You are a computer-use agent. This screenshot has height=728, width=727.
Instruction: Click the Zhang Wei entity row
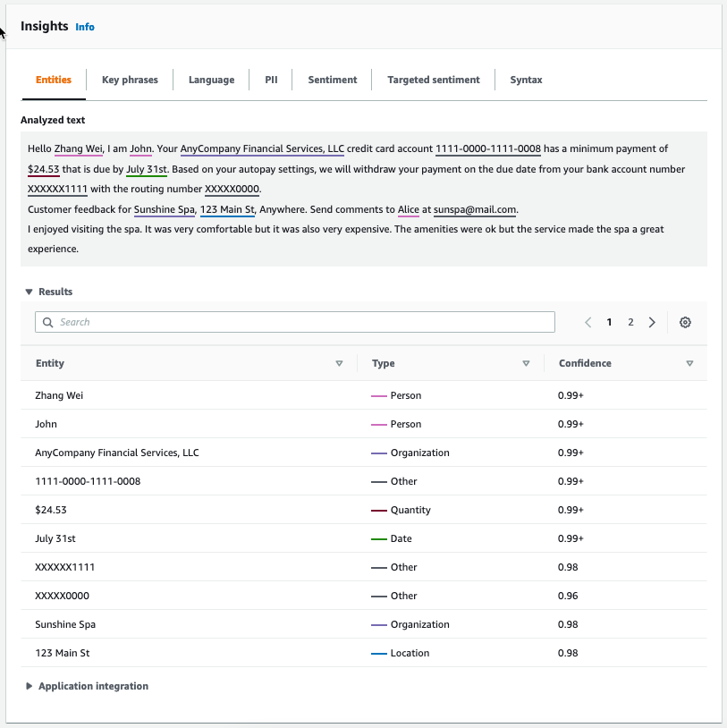coord(59,395)
